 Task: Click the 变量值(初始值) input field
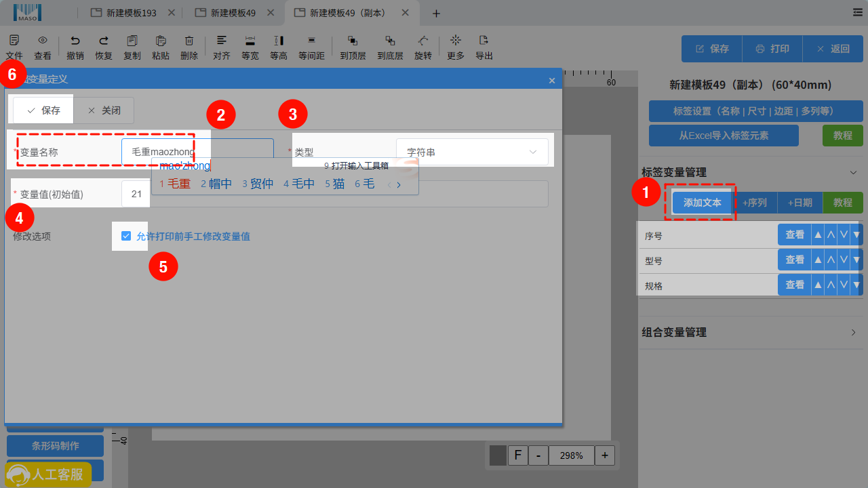tap(335, 194)
